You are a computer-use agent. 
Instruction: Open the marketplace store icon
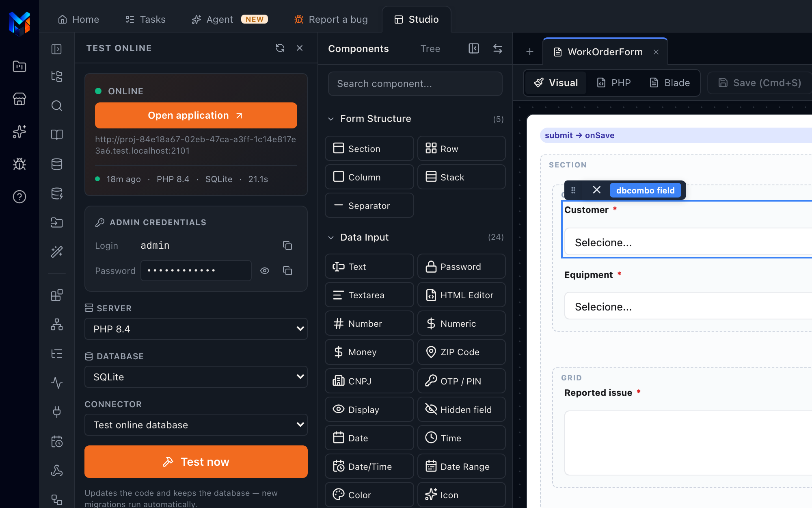coord(19,99)
